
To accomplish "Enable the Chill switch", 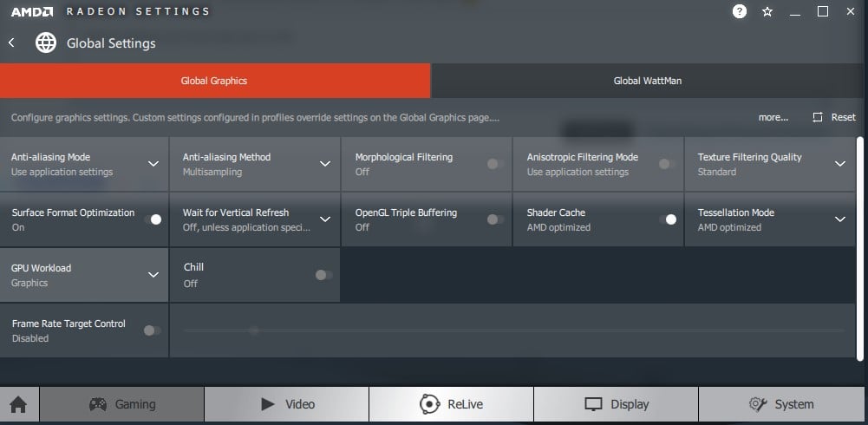I will point(323,275).
